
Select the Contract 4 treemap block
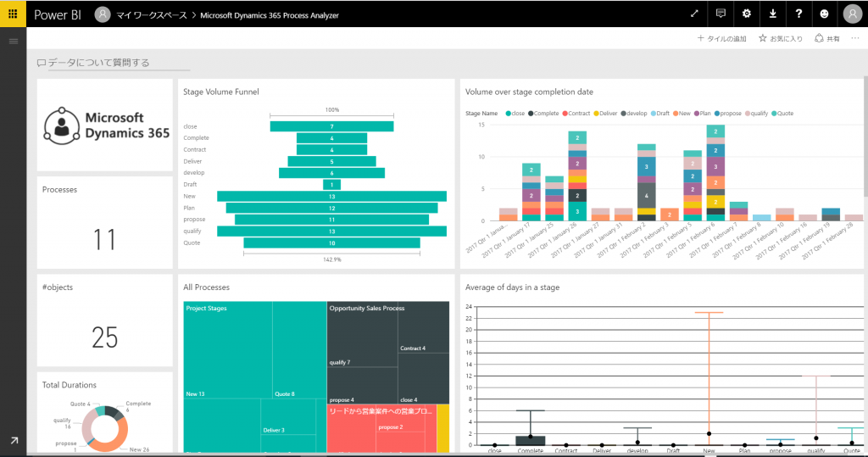tap(424, 326)
